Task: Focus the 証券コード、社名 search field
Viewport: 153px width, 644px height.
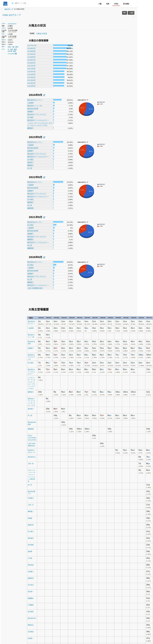Action: (24, 3)
